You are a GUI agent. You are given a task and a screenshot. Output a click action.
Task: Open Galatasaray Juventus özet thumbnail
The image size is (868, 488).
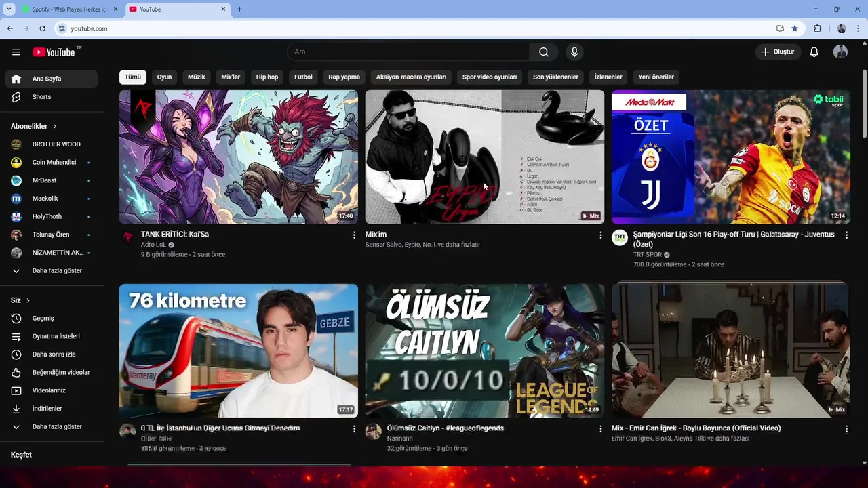click(x=731, y=157)
